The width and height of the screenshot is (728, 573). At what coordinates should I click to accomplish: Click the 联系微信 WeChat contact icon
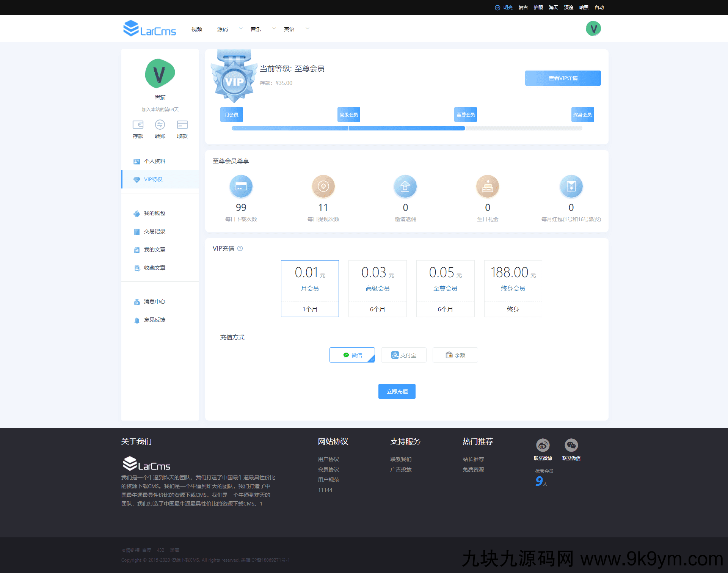point(571,445)
